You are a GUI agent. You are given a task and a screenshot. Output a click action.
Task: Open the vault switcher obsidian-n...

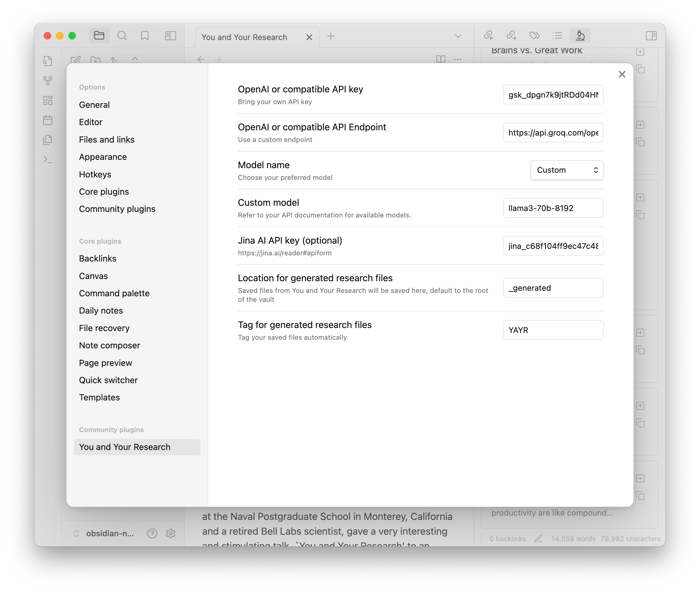(104, 533)
